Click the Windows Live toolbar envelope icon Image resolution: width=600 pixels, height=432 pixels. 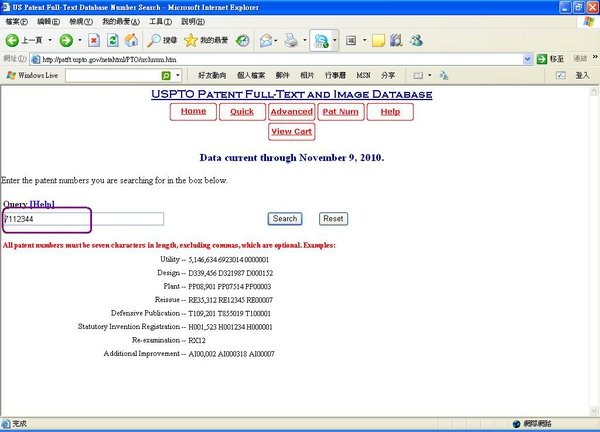tap(418, 75)
